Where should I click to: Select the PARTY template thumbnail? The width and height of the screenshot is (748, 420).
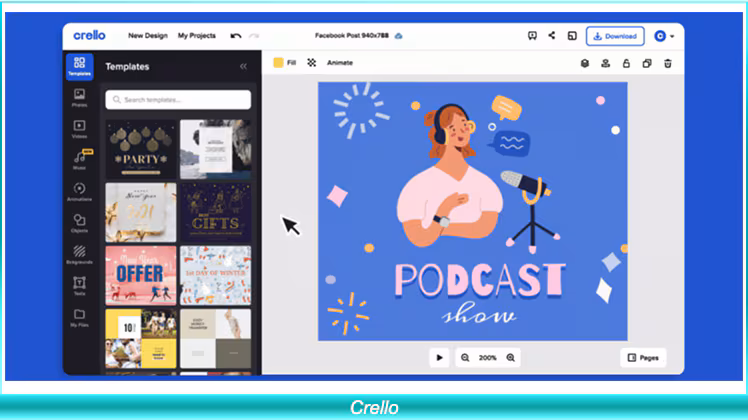point(141,149)
